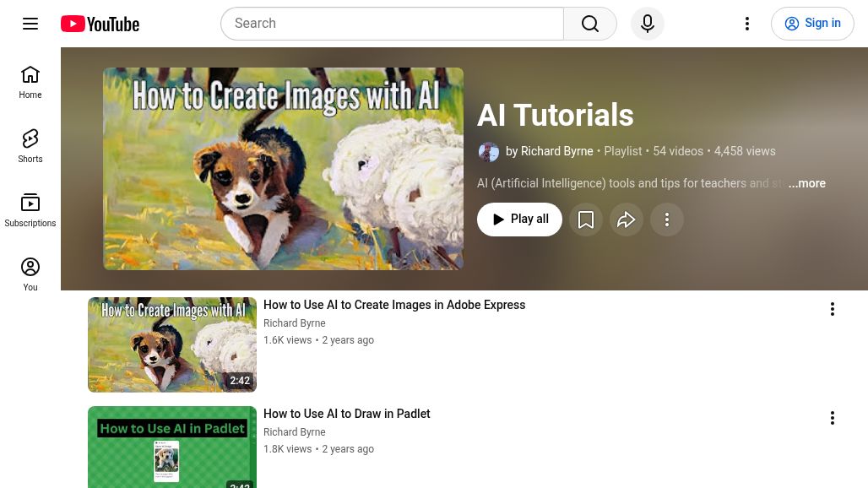Open 'How to Use AI to Create Images in Adobe Express'
Viewport: 868px width, 488px height.
pyautogui.click(x=394, y=305)
